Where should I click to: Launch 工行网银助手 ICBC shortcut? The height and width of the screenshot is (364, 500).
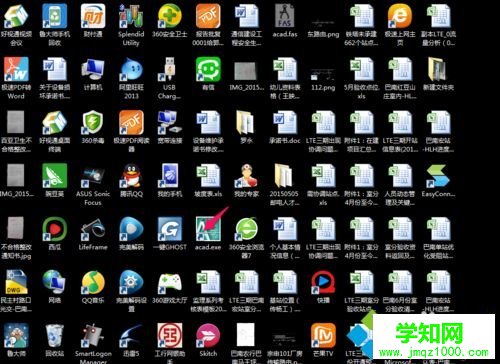coord(170,335)
